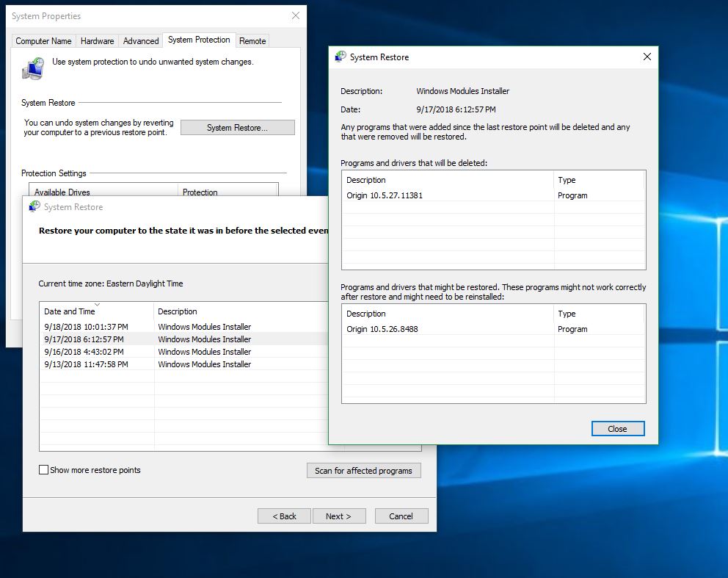Go to the Advanced tab
The image size is (728, 578).
141,41
